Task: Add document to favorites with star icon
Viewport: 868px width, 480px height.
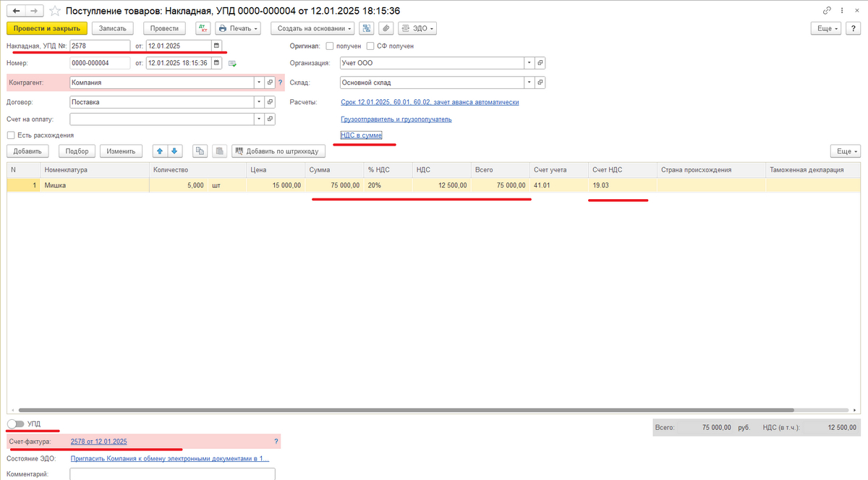Action: (54, 12)
